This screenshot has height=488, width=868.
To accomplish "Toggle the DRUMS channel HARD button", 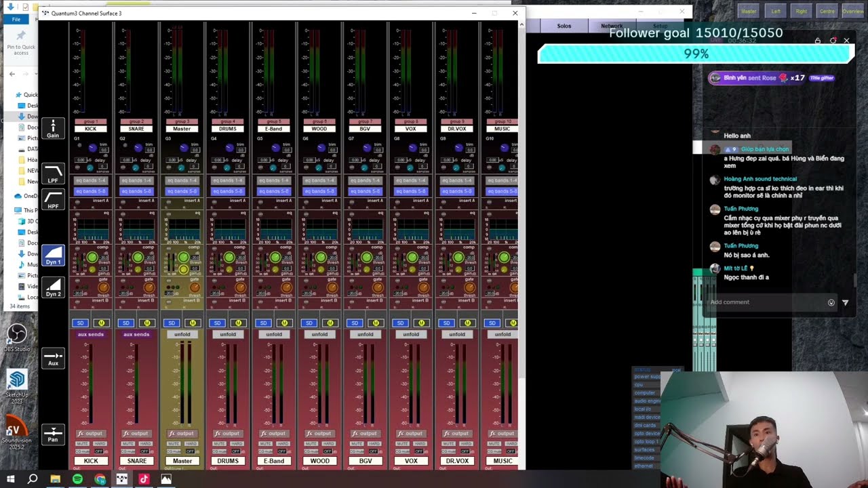I will [x=237, y=444].
